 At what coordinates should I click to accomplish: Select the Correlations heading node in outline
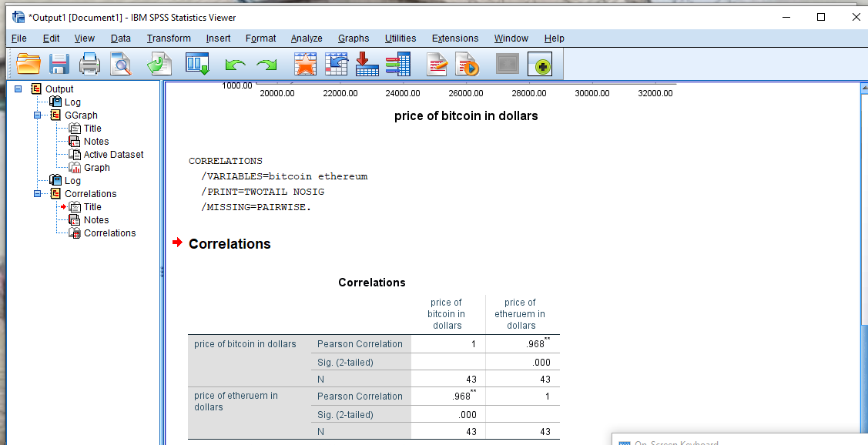click(x=90, y=194)
